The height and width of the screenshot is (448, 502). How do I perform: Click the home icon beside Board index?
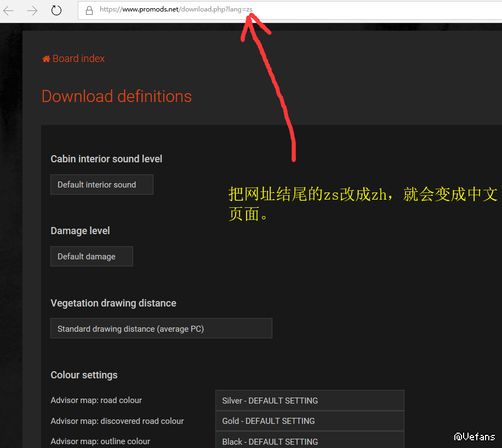tap(46, 59)
